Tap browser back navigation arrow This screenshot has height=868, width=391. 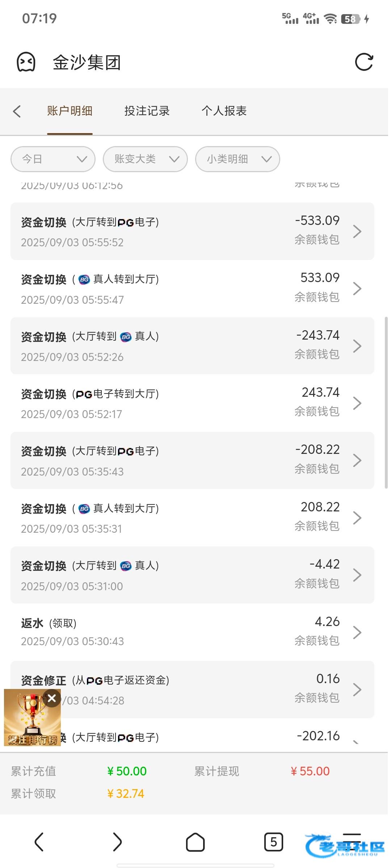click(39, 842)
